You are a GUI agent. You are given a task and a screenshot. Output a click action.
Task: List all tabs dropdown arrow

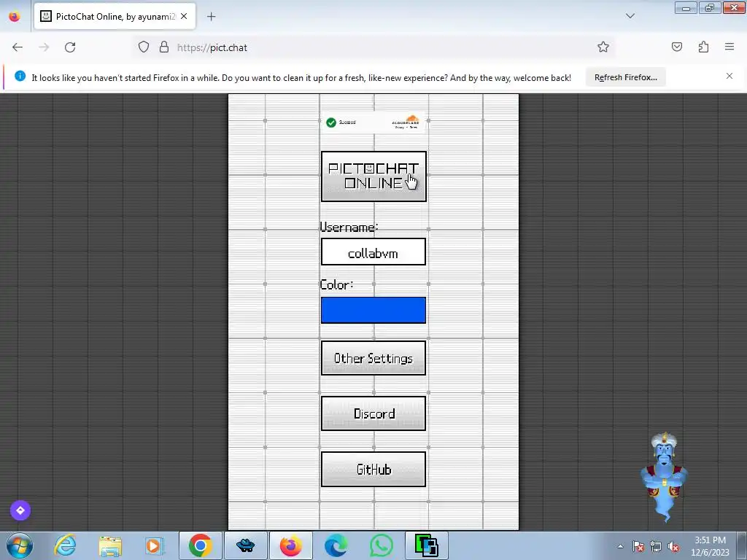[x=630, y=16]
